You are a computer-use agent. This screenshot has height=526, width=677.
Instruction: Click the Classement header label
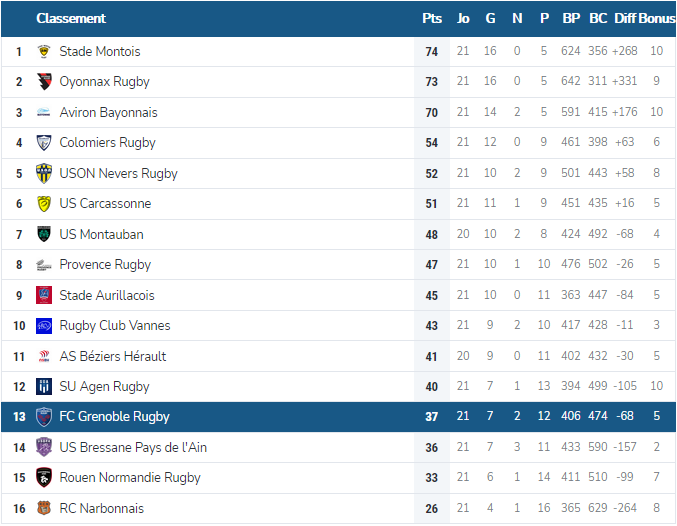pos(70,18)
